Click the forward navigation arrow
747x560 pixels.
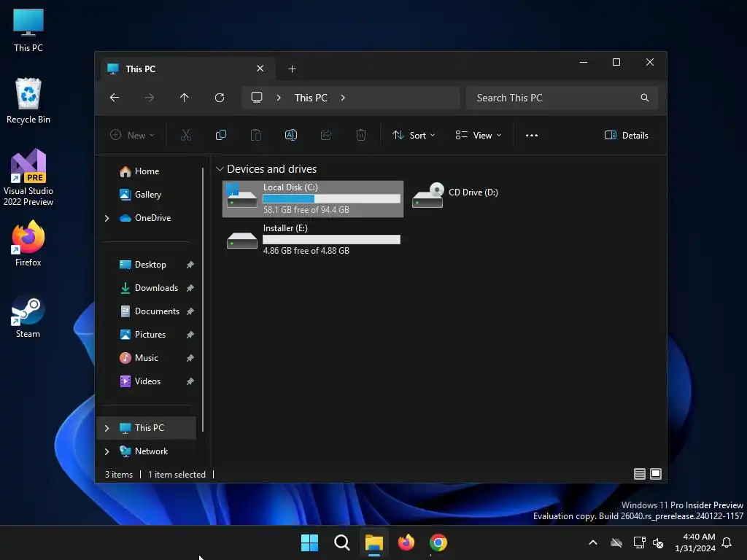(x=150, y=98)
